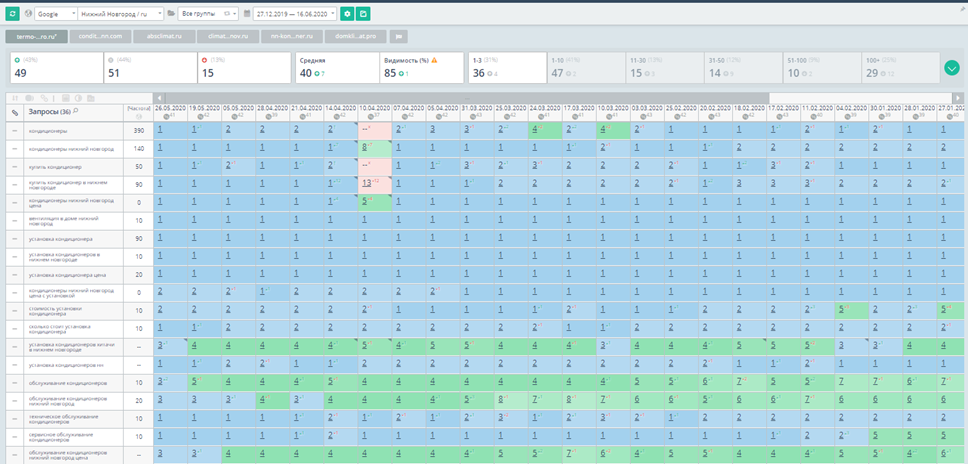Open the Нижний Новгород / ru region dropdown
968x465 pixels.
(x=122, y=13)
